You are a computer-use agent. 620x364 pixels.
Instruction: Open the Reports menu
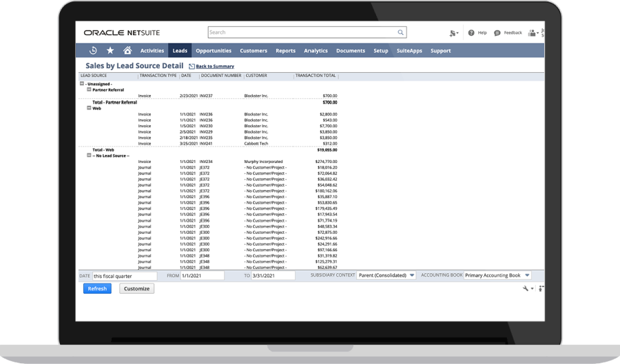[x=285, y=50]
